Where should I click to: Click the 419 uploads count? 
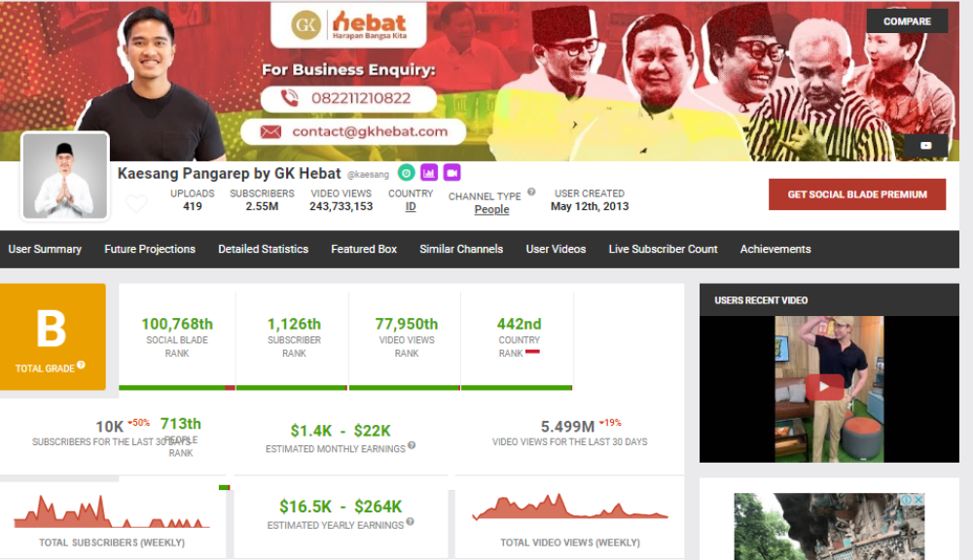193,206
